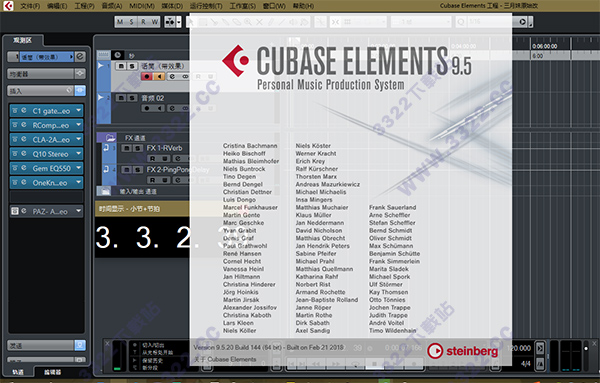Toggle global Solo (S) in toolbar
The image size is (600, 383).
pos(132,22)
